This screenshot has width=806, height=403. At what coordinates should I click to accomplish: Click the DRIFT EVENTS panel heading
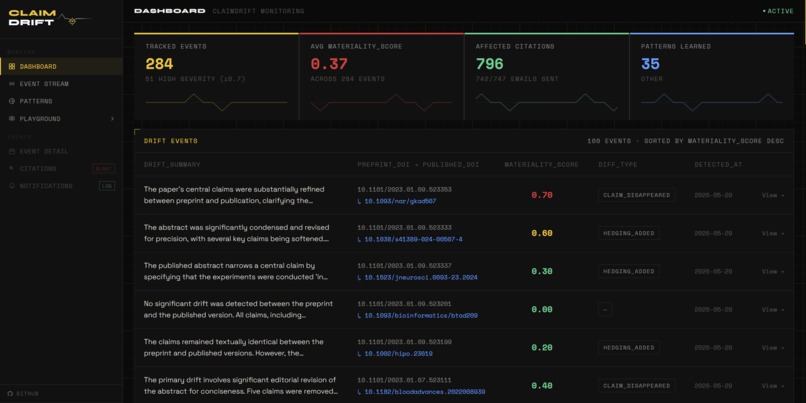point(171,141)
